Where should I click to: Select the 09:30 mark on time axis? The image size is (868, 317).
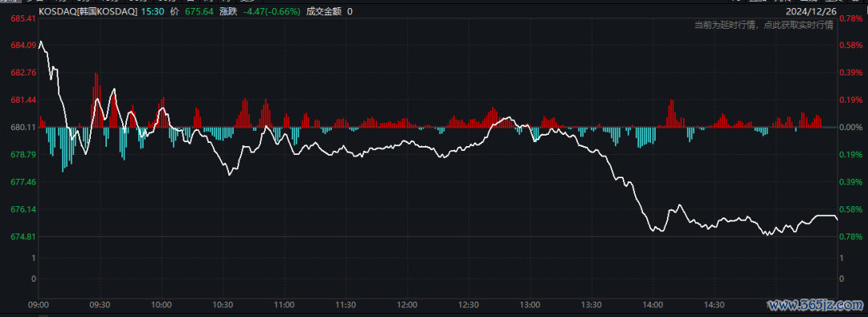coord(100,304)
